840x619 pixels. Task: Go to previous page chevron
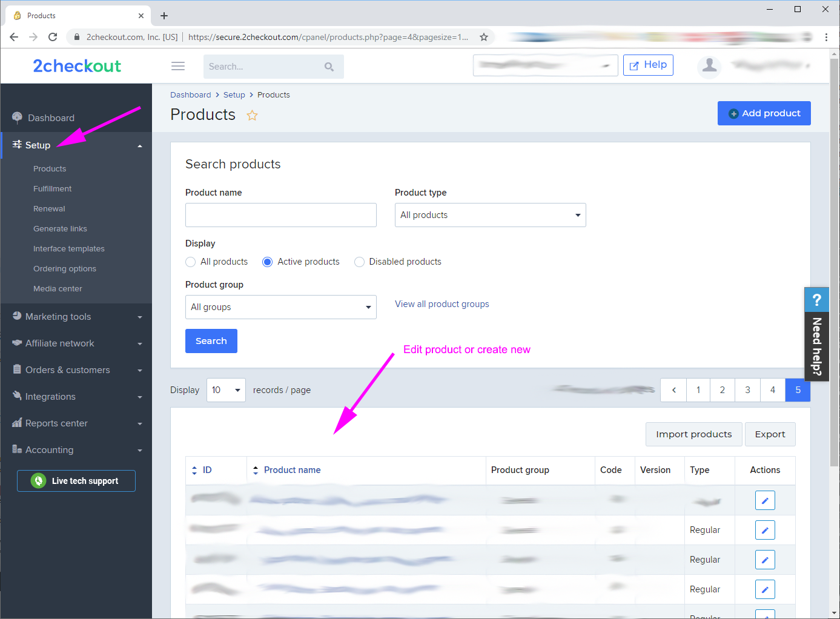click(x=673, y=390)
